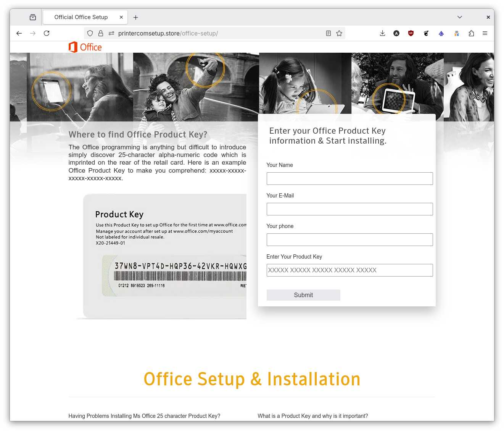Click the bearded man with tablet photo
This screenshot has height=432, width=504.
tap(398, 84)
